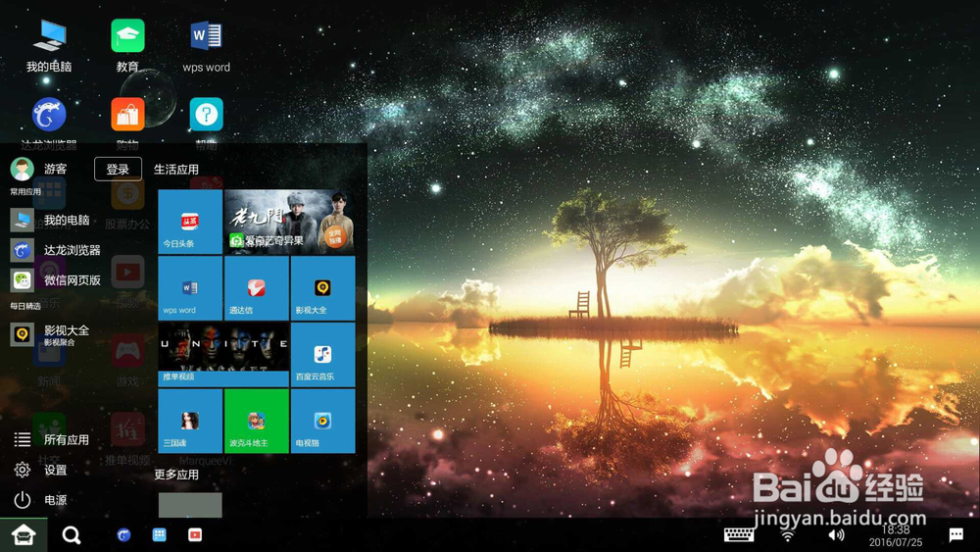Click the 更多应用 group heading
The height and width of the screenshot is (552, 980).
[176, 475]
